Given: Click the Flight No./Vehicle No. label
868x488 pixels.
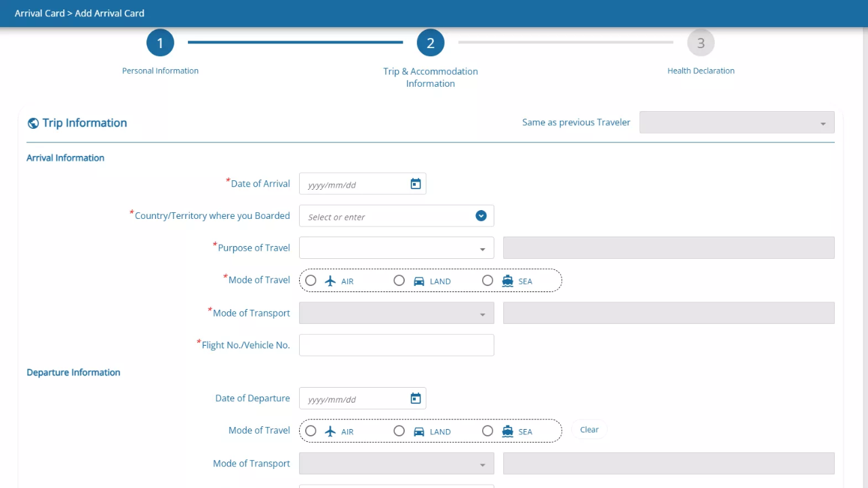Looking at the screenshot, I should pyautogui.click(x=245, y=345).
